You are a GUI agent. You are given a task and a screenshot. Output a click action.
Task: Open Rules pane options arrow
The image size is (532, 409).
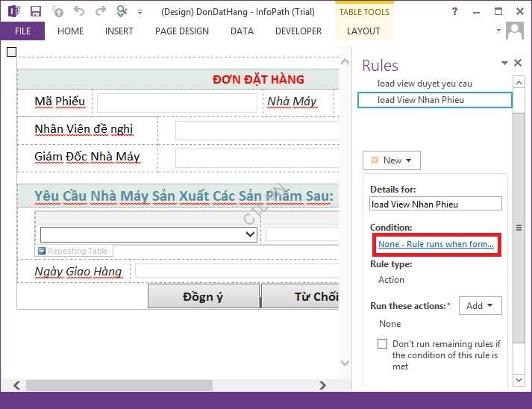[x=505, y=63]
